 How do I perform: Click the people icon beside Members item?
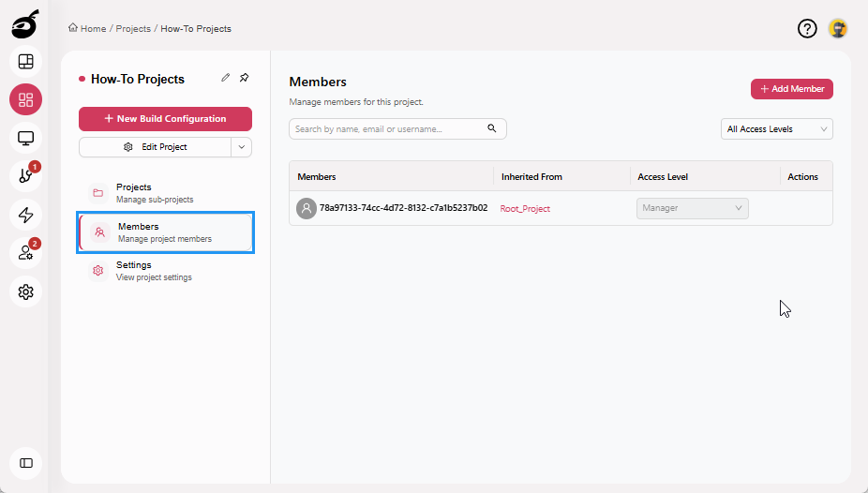[100, 232]
